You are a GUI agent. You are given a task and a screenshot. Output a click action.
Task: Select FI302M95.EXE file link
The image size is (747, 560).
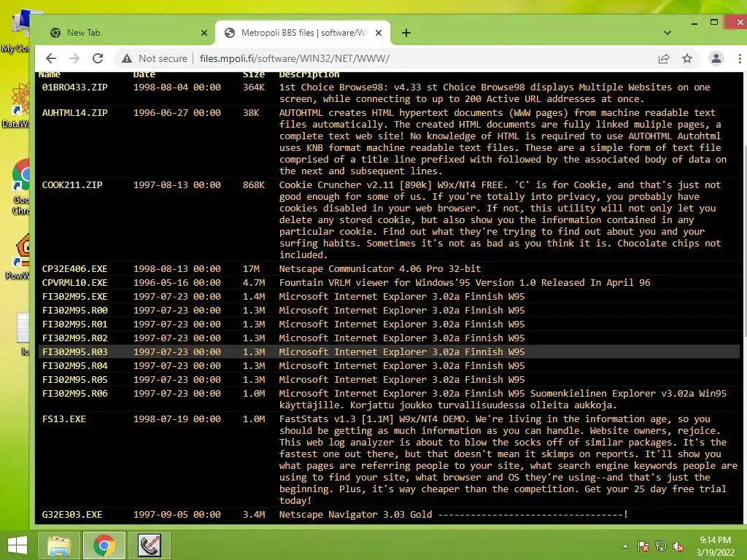[75, 296]
